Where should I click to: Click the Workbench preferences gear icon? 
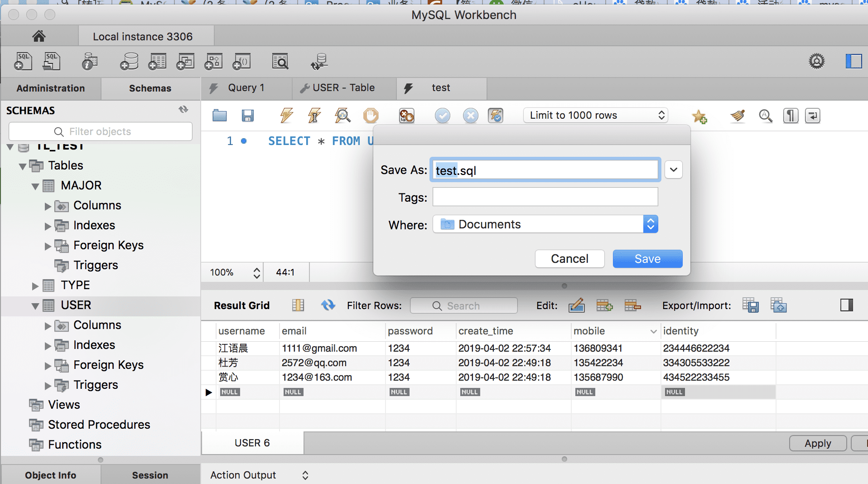pos(816,61)
